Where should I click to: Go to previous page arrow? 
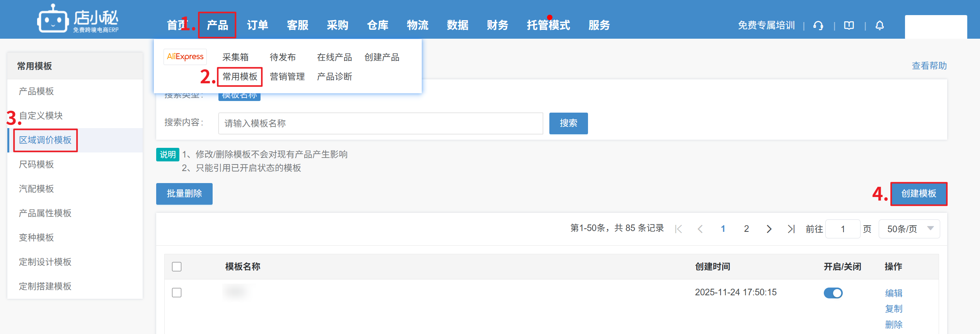pyautogui.click(x=700, y=229)
